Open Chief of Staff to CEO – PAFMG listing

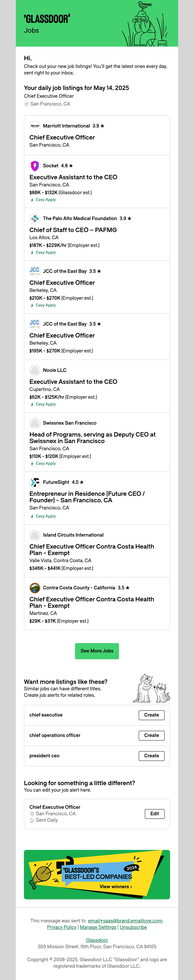(x=73, y=230)
